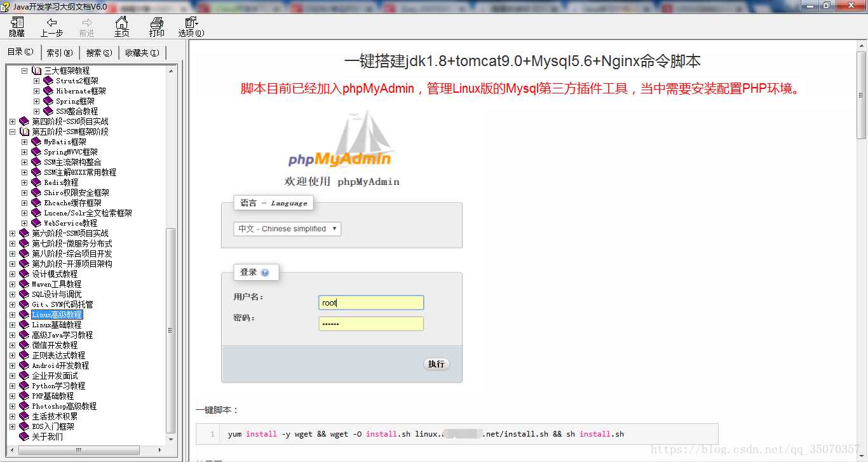
Task: Click the book icon beside Hibernate框架
Action: tap(48, 91)
